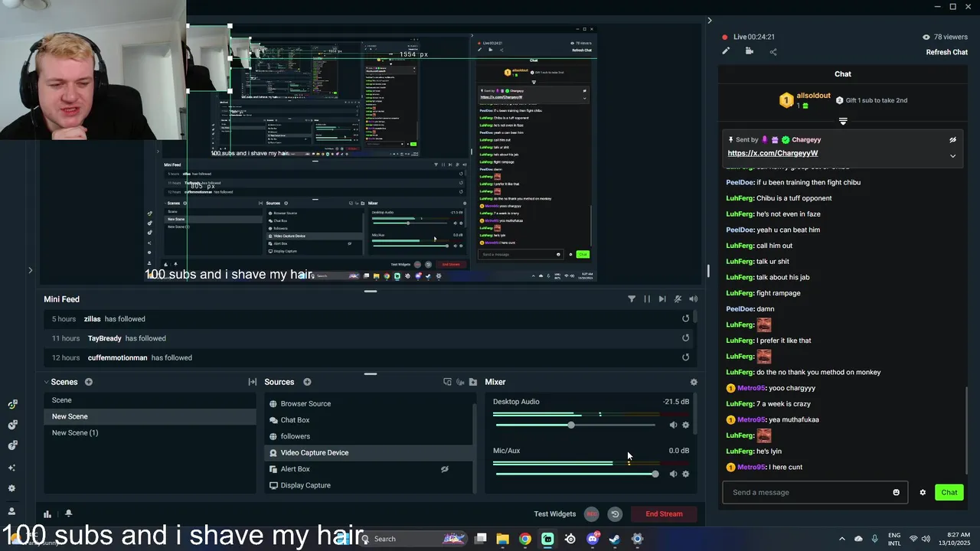Click the green Chat send button
Viewport: 980px width, 551px height.
click(x=949, y=492)
